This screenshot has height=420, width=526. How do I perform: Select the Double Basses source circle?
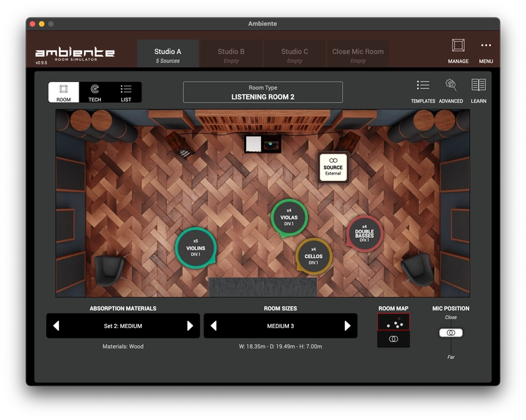pos(364,233)
